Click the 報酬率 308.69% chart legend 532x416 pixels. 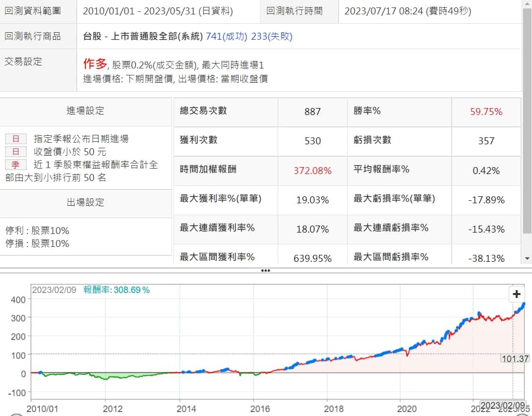point(117,290)
